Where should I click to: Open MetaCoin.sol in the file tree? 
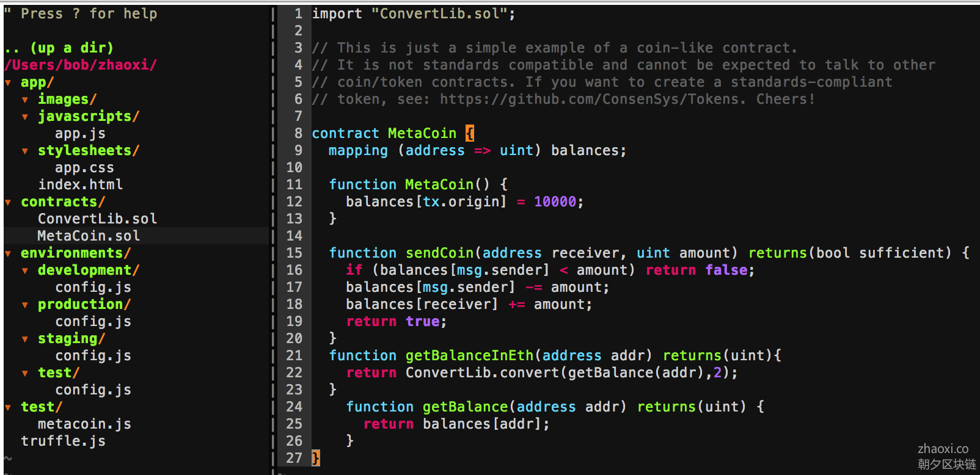pos(89,236)
